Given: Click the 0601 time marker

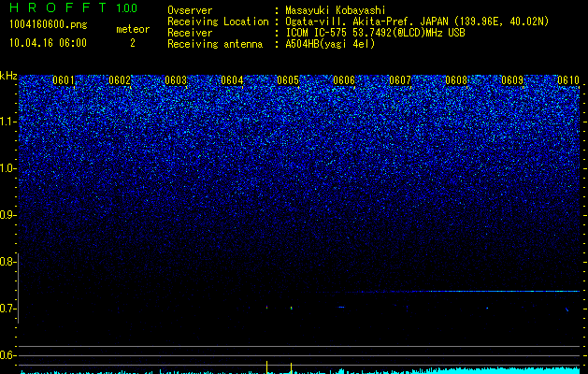Looking at the screenshot, I should point(64,80).
